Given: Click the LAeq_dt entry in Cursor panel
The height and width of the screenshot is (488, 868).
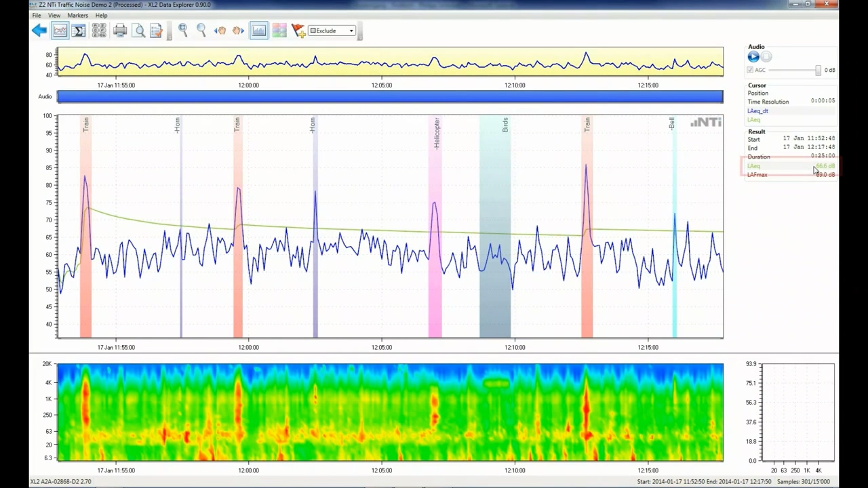Looking at the screenshot, I should tap(757, 110).
